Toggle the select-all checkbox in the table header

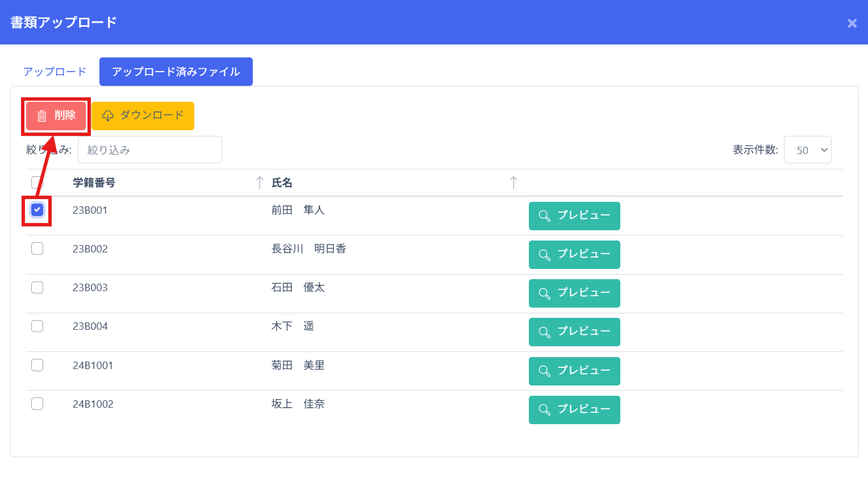click(37, 183)
